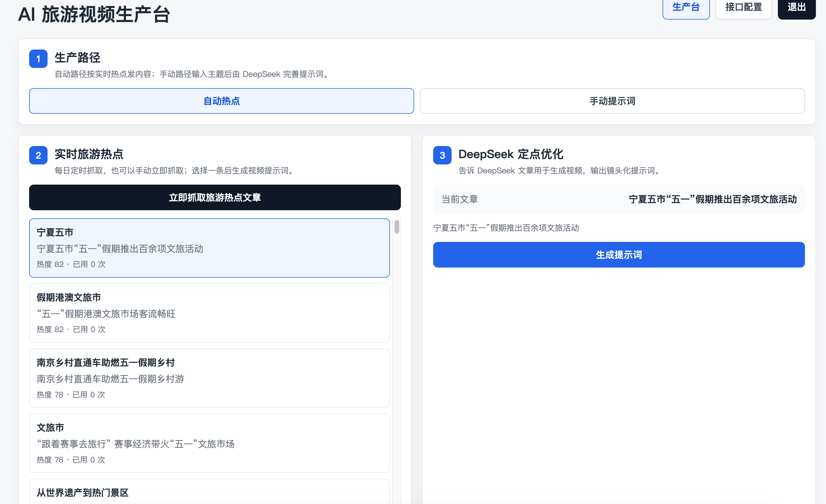Choose the 南京乡村直通车助燃五一假期乡村 article card

pos(209,378)
